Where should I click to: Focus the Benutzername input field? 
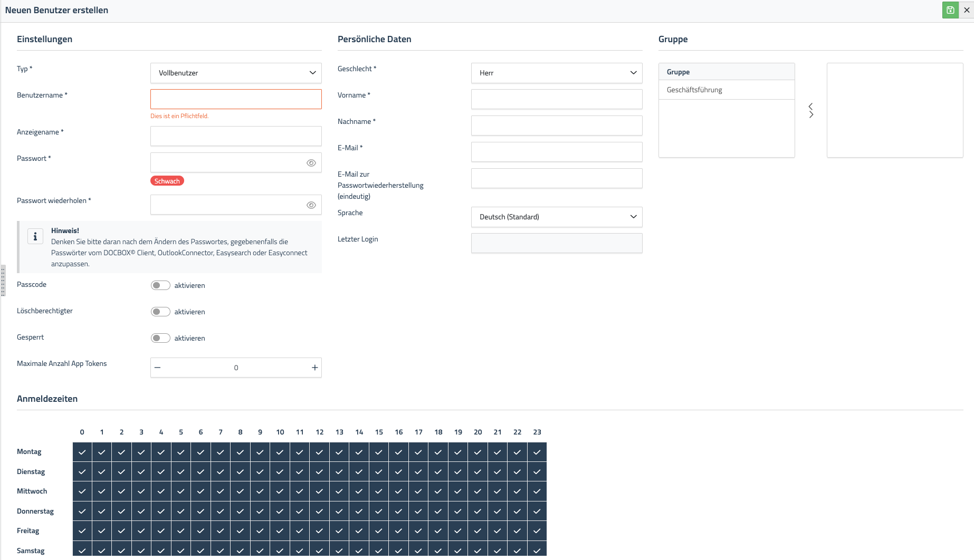(x=236, y=99)
